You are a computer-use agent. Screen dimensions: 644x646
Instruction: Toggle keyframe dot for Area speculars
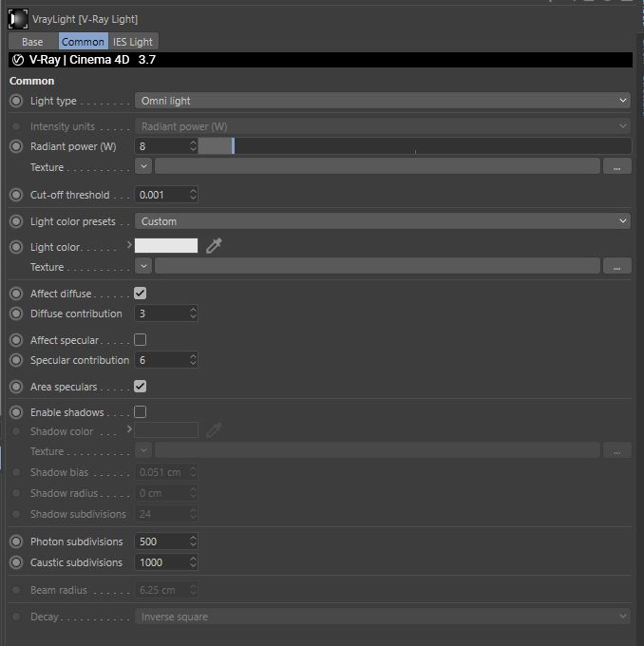pyautogui.click(x=16, y=387)
